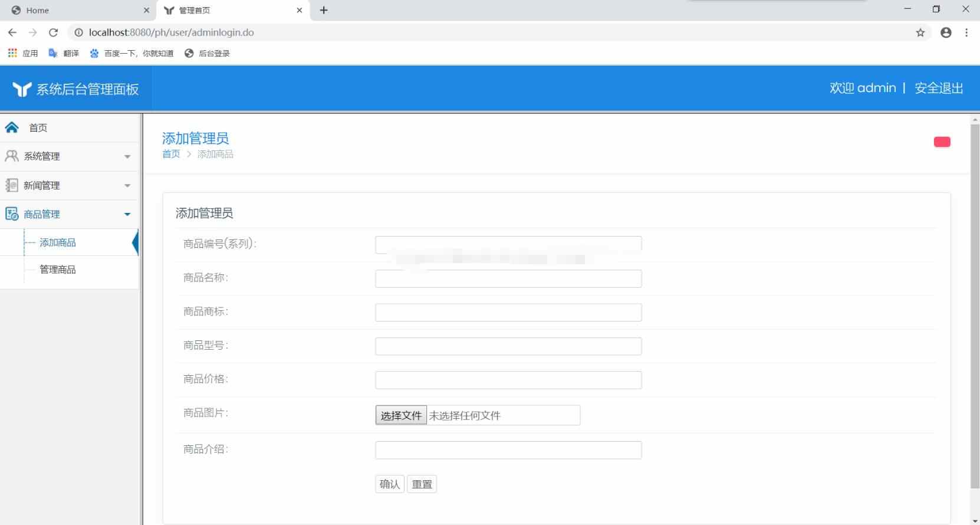Open the browser profile account icon
The width and height of the screenshot is (980, 525).
946,32
